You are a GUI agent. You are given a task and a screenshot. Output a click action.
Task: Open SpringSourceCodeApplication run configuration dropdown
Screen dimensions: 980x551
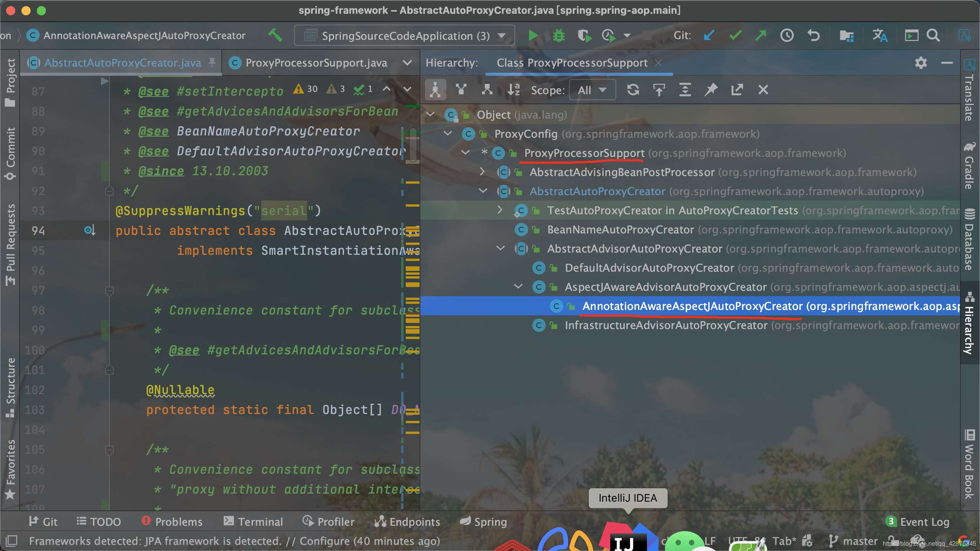[405, 36]
